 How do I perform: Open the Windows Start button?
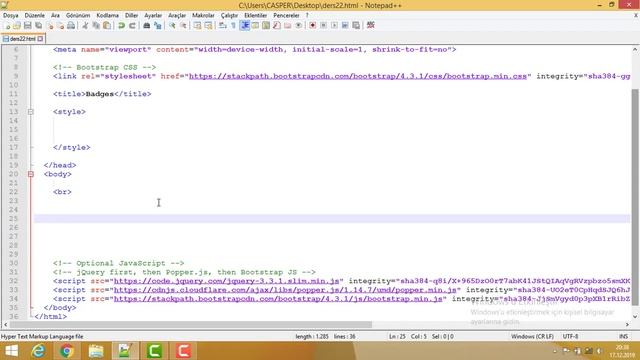click(11, 351)
